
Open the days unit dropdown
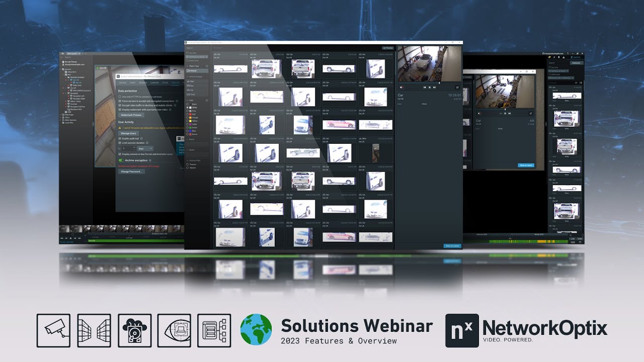tap(145, 149)
